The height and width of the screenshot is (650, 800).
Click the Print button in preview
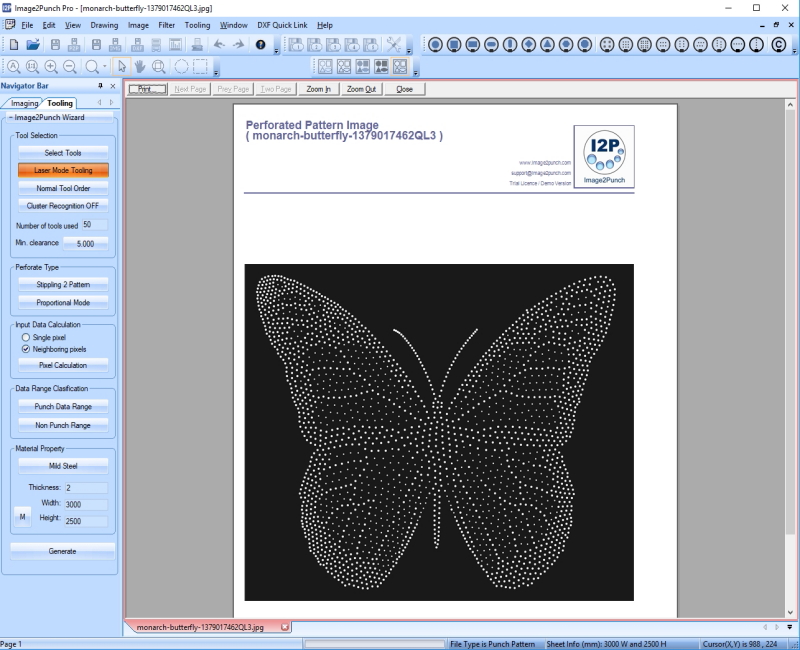pos(147,89)
